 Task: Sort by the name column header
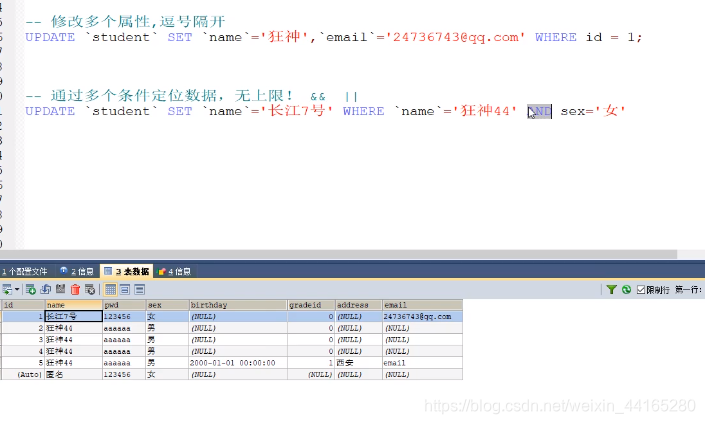74,305
